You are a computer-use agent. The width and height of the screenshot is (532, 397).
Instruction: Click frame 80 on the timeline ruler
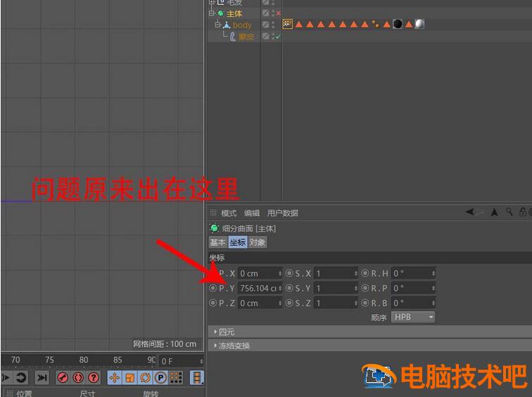tap(84, 360)
